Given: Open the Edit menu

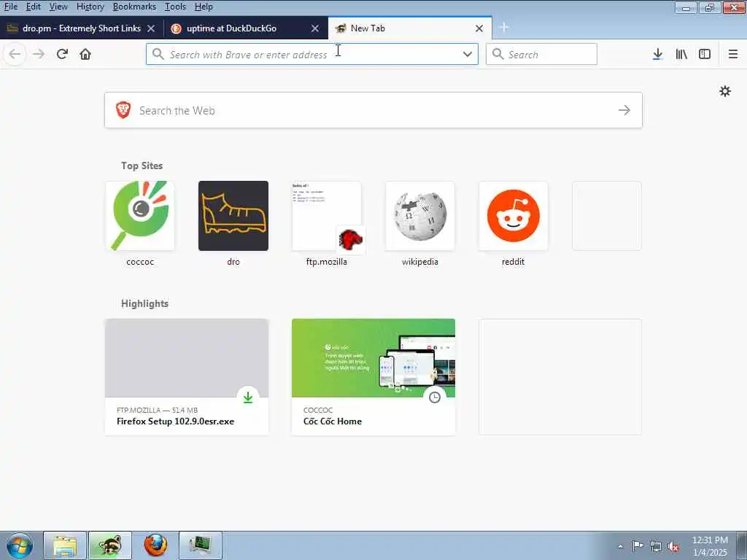Looking at the screenshot, I should tap(33, 7).
